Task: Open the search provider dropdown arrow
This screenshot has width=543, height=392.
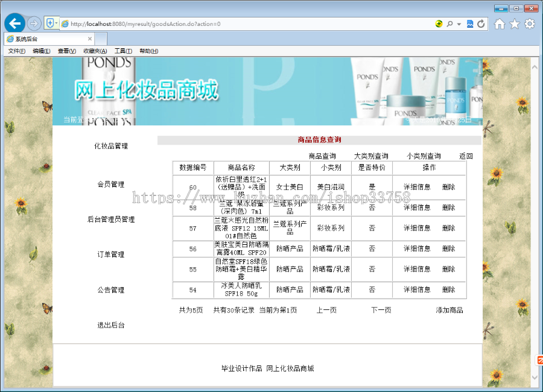Action: click(458, 24)
